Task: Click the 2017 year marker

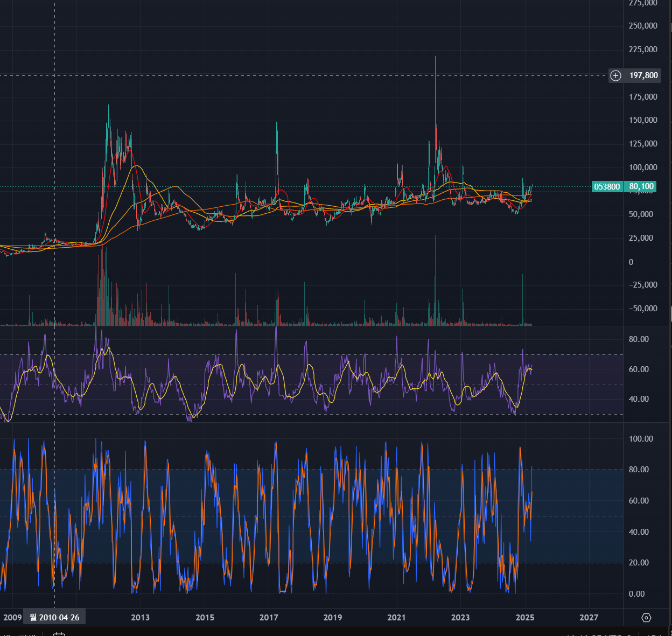Action: tap(269, 618)
